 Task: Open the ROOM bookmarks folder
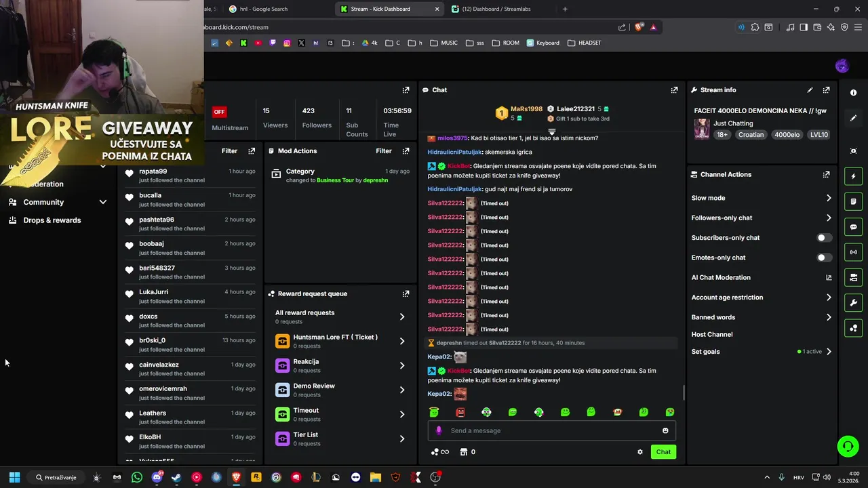pos(506,43)
